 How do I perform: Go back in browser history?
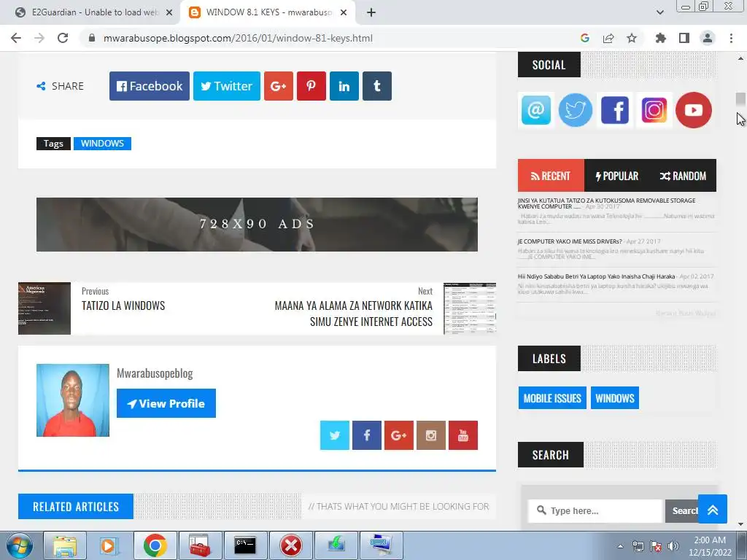click(x=16, y=38)
